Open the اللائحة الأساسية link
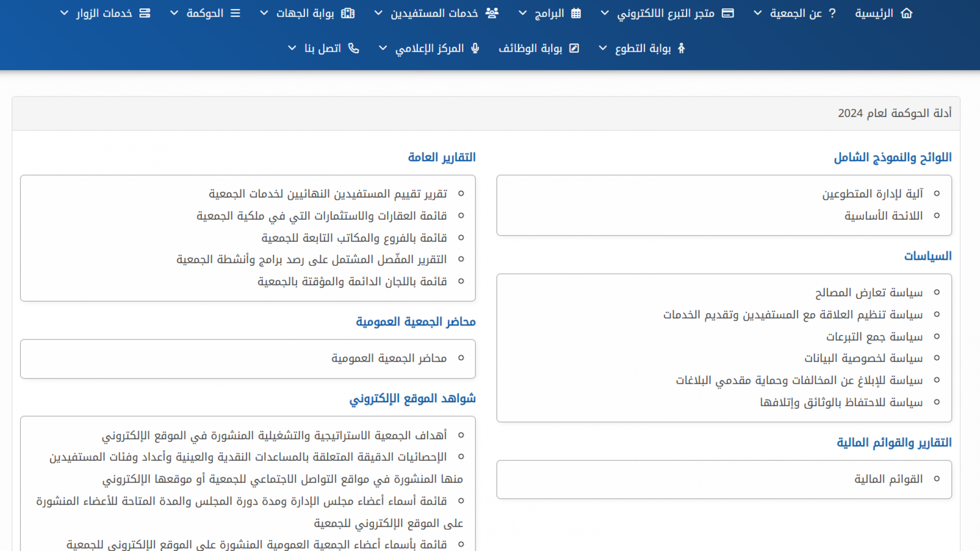 click(x=883, y=216)
